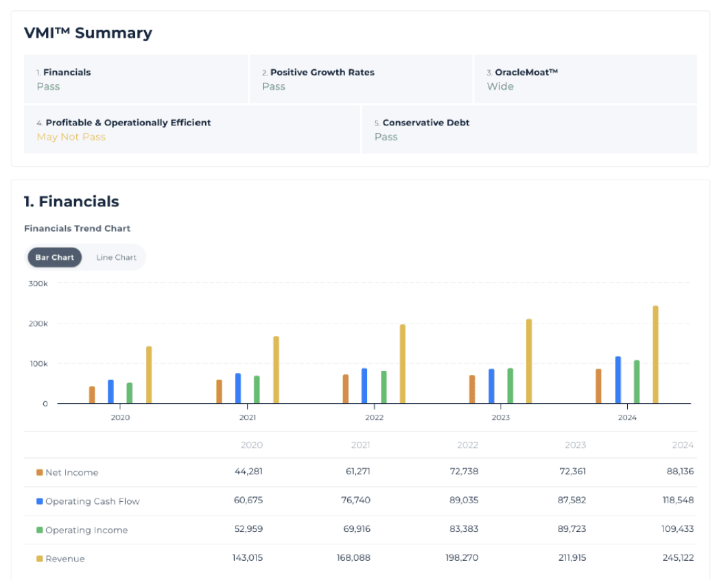Open the Financials summary card
Viewport: 728px width, 580px height.
point(135,80)
